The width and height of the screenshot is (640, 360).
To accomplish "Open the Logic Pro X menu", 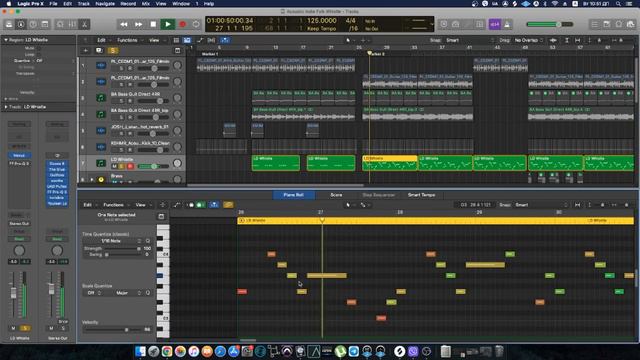I will tap(30, 4).
